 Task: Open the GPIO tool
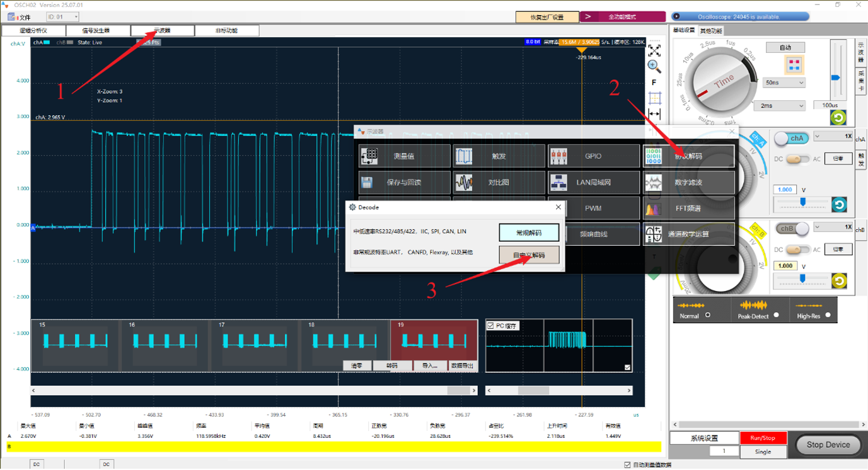593,156
